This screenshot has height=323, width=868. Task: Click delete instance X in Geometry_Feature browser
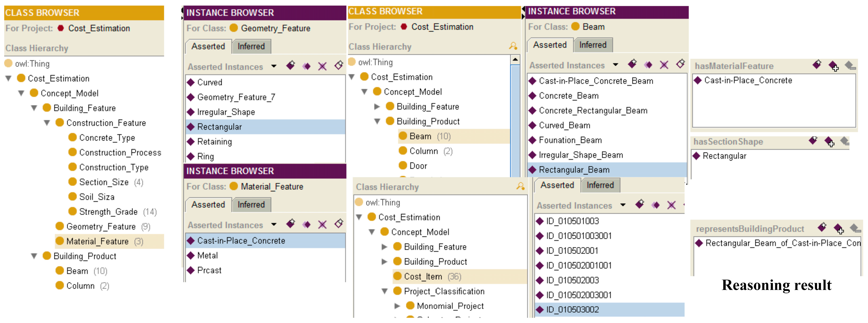click(x=322, y=66)
